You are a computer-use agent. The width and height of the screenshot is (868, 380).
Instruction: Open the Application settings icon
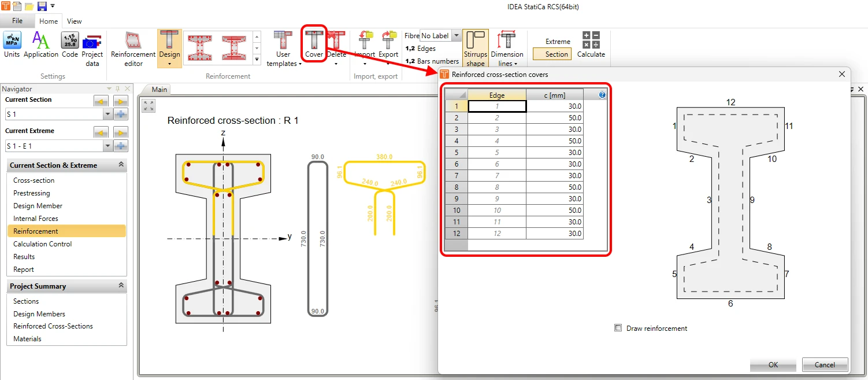click(x=41, y=45)
